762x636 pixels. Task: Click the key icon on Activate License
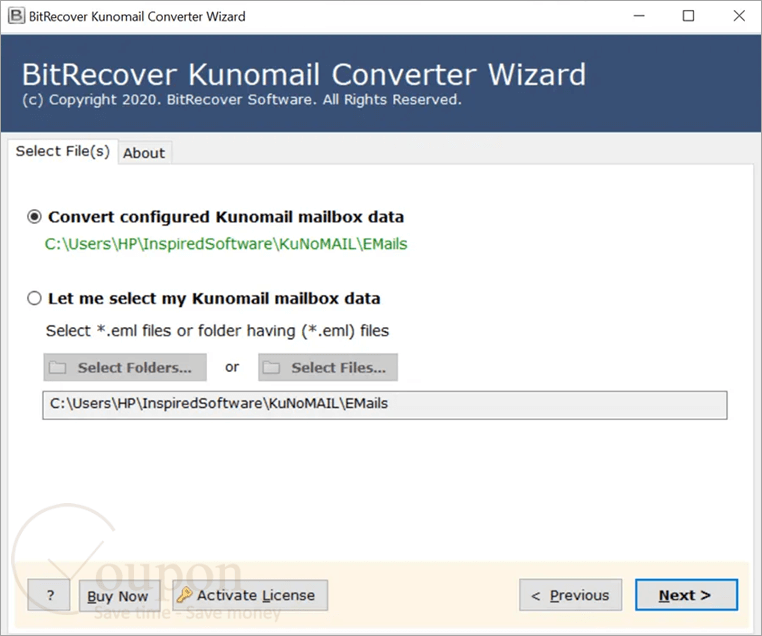(185, 595)
